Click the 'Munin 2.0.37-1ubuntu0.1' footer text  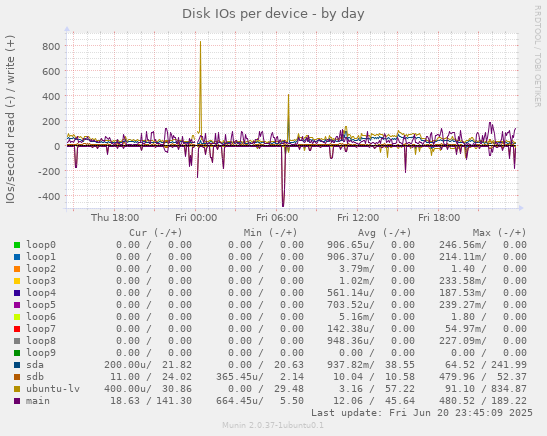tap(273, 425)
